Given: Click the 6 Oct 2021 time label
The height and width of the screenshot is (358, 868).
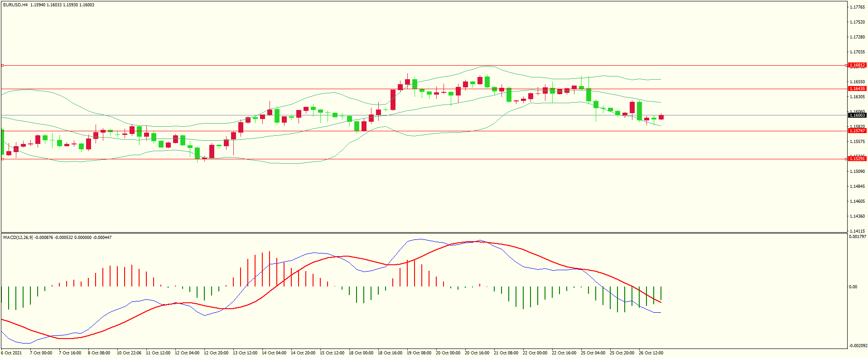Looking at the screenshot, I should [x=11, y=353].
